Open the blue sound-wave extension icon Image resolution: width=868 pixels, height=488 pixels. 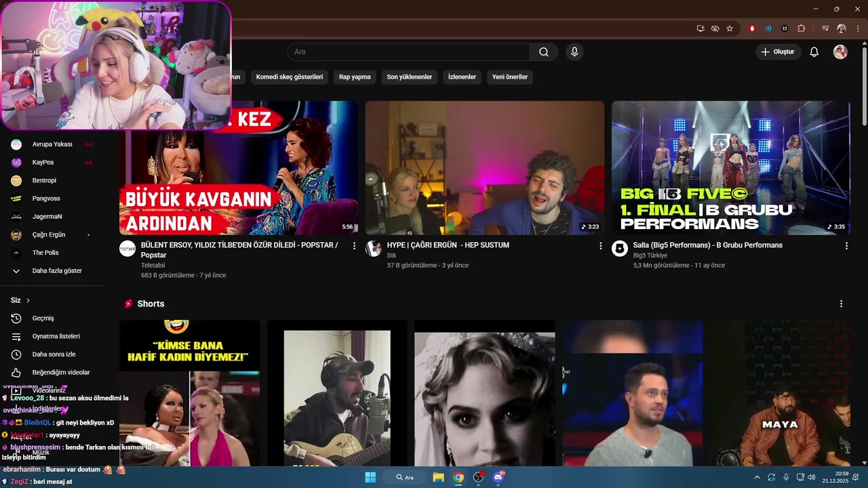pyautogui.click(x=768, y=28)
